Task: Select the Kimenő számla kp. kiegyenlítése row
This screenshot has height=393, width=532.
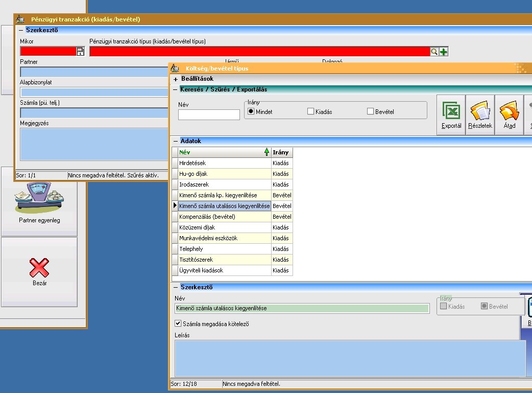Action: click(x=232, y=195)
